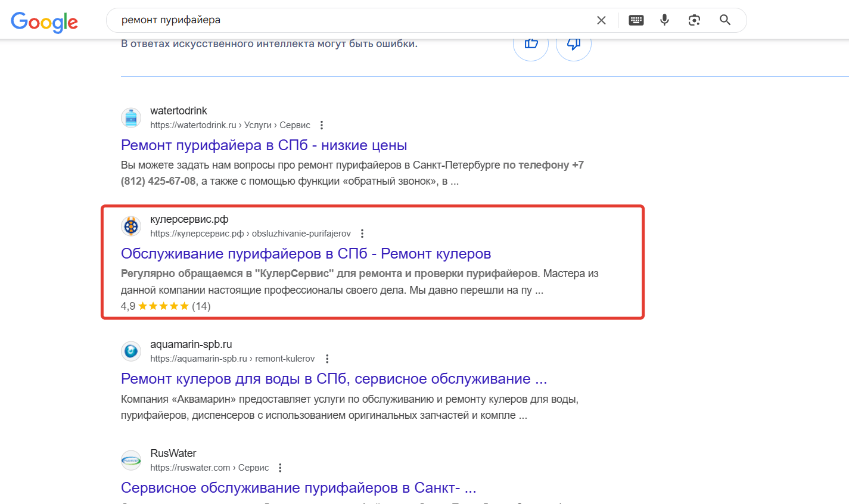
Task: Click the aquamarin-spb.ru site favicon
Action: tap(131, 351)
